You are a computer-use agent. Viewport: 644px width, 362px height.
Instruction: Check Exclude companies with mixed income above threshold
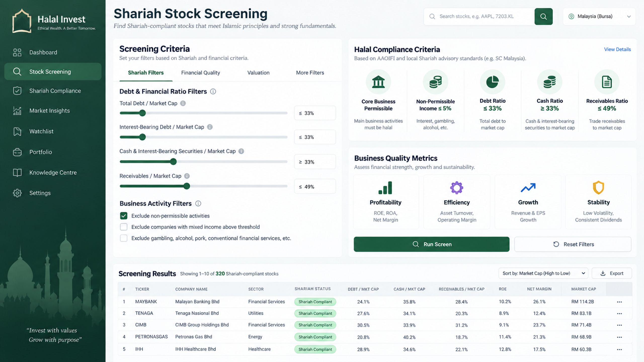pyautogui.click(x=124, y=227)
